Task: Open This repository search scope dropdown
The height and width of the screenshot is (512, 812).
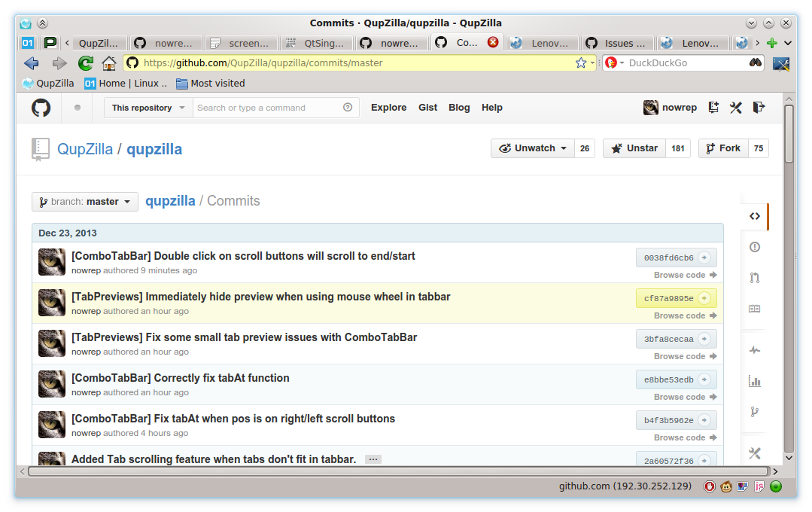Action: coord(148,108)
